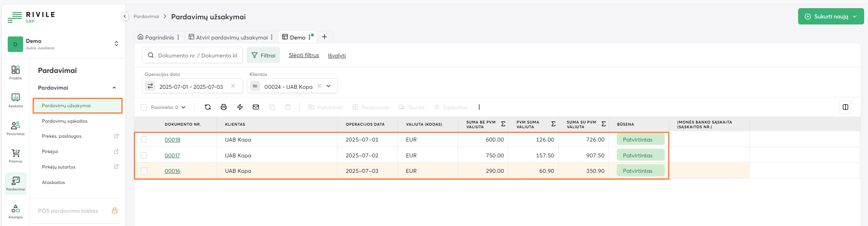Click the envelope email icon

click(256, 107)
